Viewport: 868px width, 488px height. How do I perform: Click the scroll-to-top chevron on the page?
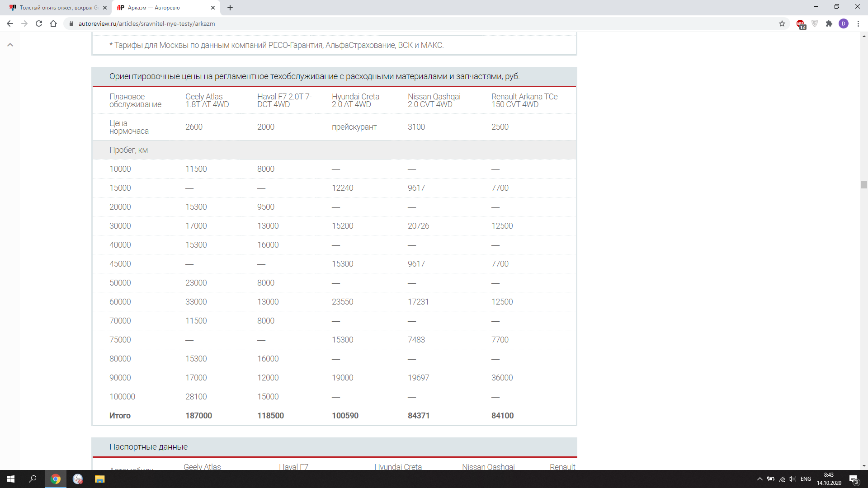coord(10,45)
